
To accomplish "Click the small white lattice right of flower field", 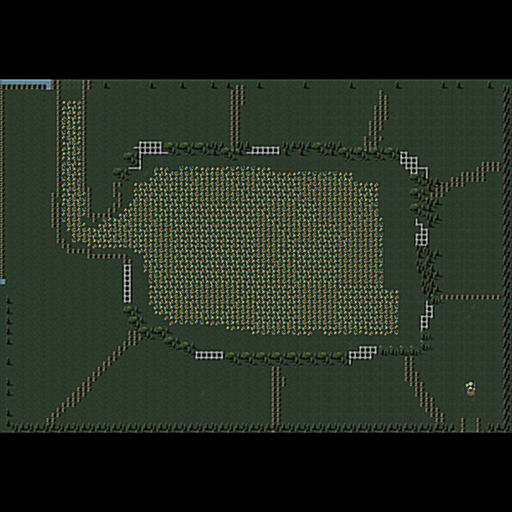I will 422,233.
